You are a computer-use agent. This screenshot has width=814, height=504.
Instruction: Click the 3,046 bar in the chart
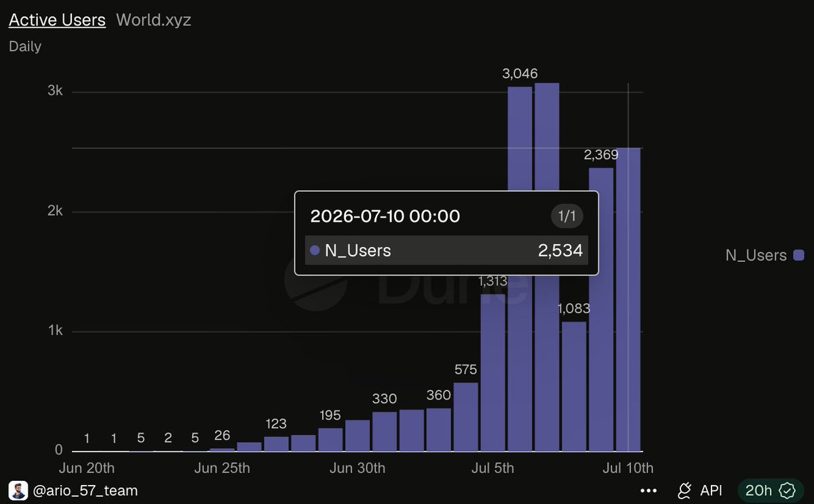click(x=520, y=269)
